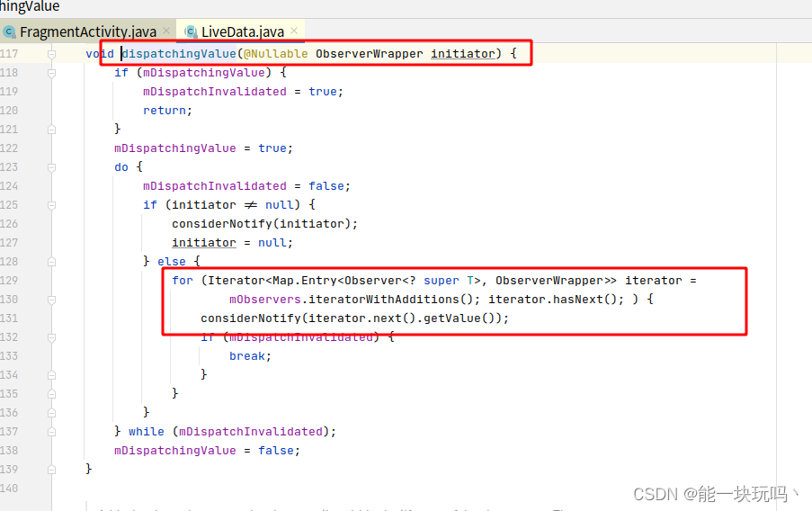Click the break keyword on line 133
Image resolution: width=812 pixels, height=511 pixels.
tap(247, 356)
